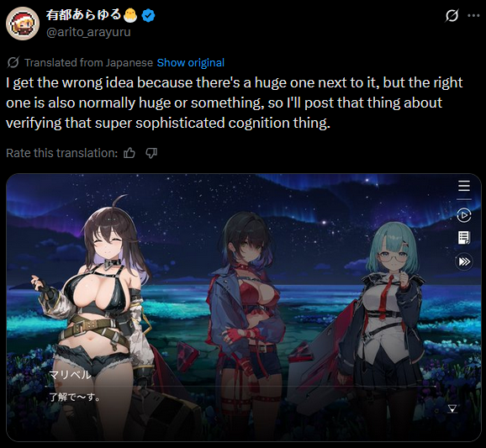Click 'Show original' link
Viewport: 486px width, 448px height.
(191, 63)
